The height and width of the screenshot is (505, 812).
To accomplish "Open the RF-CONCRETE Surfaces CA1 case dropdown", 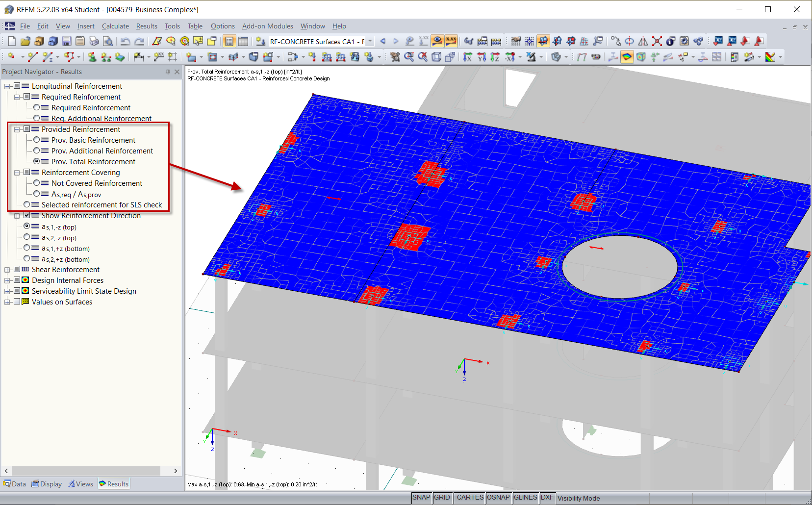I will coord(369,41).
